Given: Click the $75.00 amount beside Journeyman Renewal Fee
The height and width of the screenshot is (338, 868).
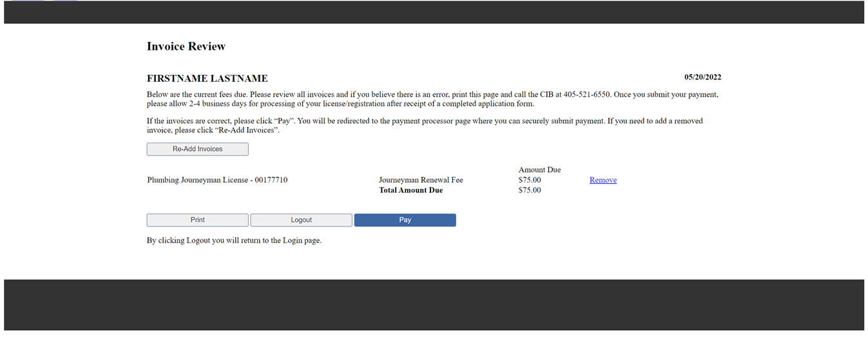Looking at the screenshot, I should [530, 180].
